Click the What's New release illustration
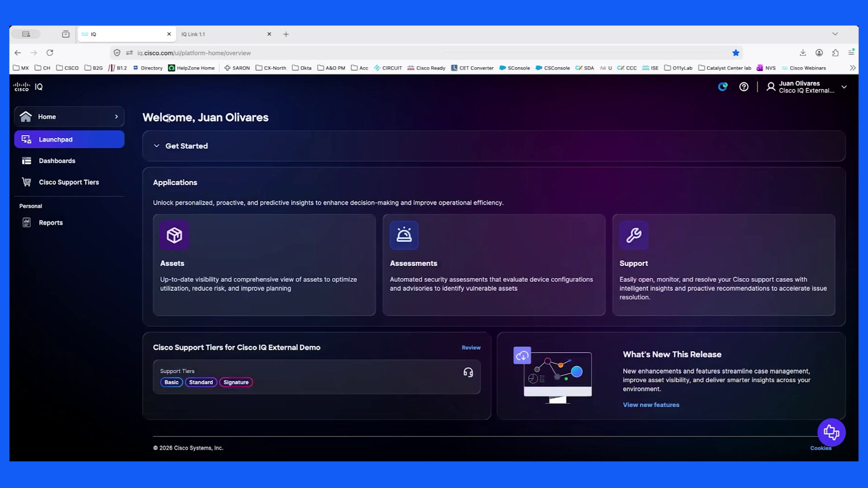868x488 pixels. click(552, 375)
